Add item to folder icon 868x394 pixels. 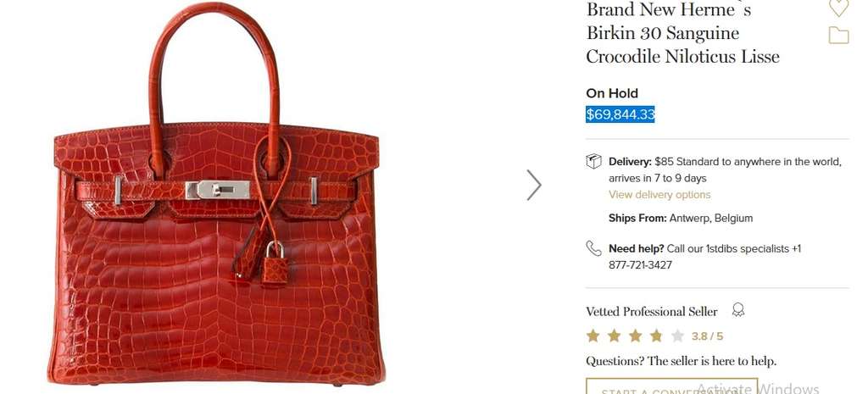pos(838,36)
